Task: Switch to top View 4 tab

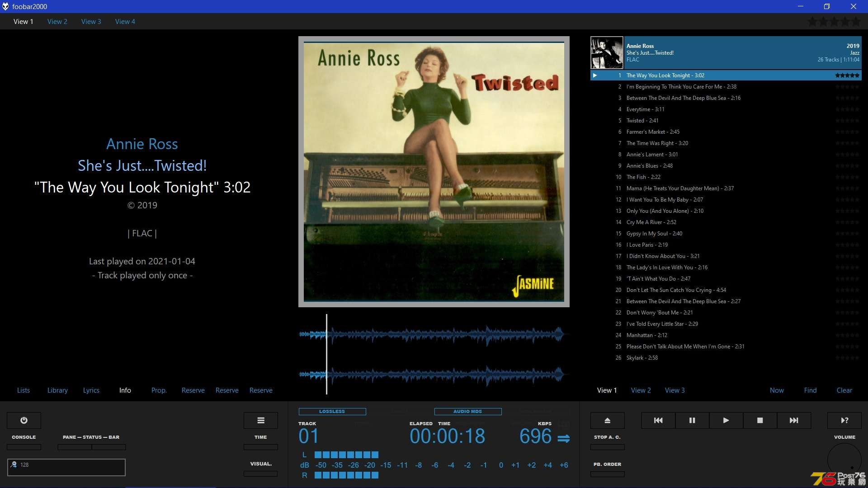Action: [x=125, y=21]
